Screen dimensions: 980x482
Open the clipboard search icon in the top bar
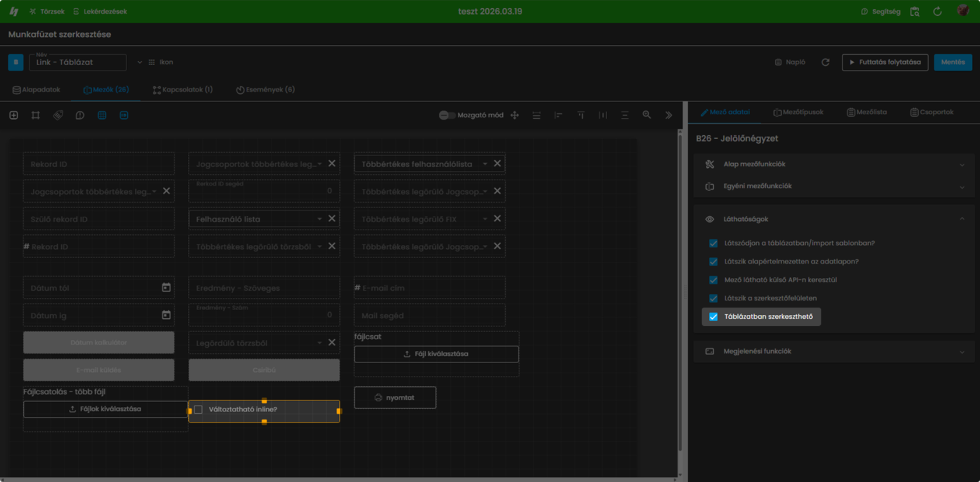[x=915, y=12]
